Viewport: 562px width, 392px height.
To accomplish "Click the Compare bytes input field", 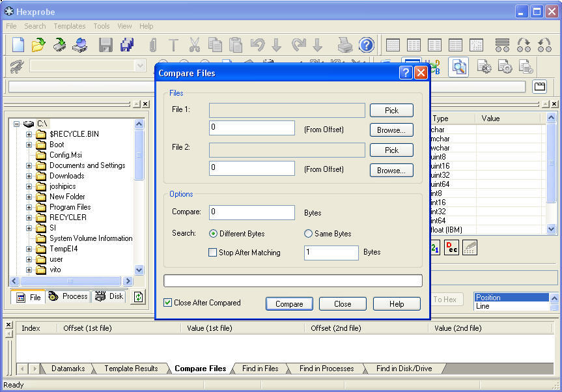I will click(x=252, y=212).
